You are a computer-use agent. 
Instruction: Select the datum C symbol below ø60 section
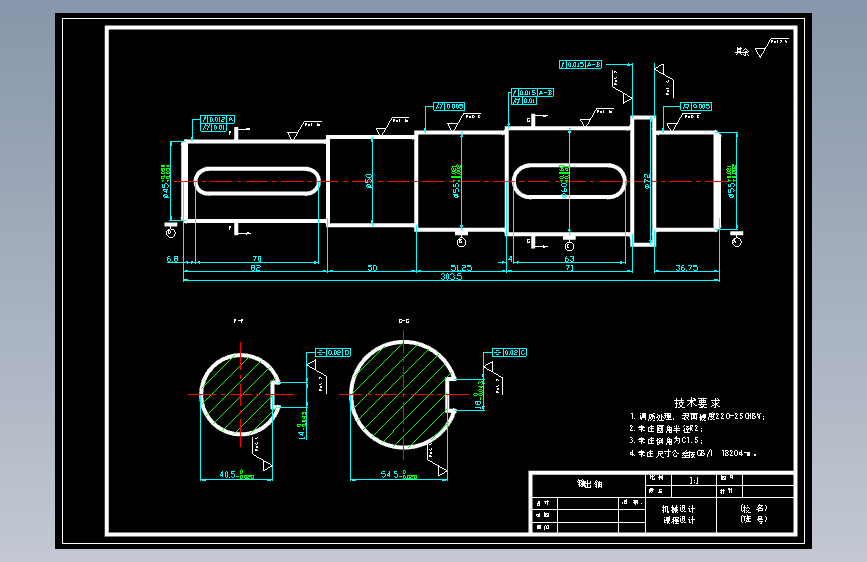[570, 244]
